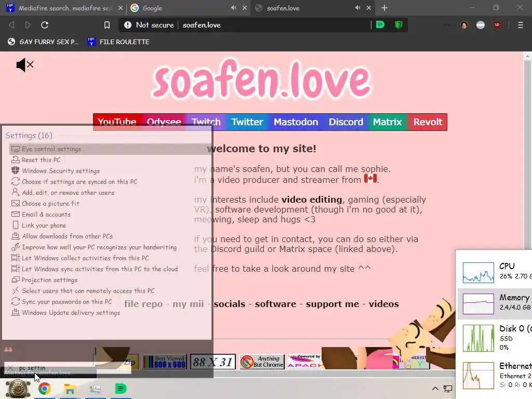Viewport: 532px width, 399px height.
Task: Open the Twitch link
Action: pos(206,122)
